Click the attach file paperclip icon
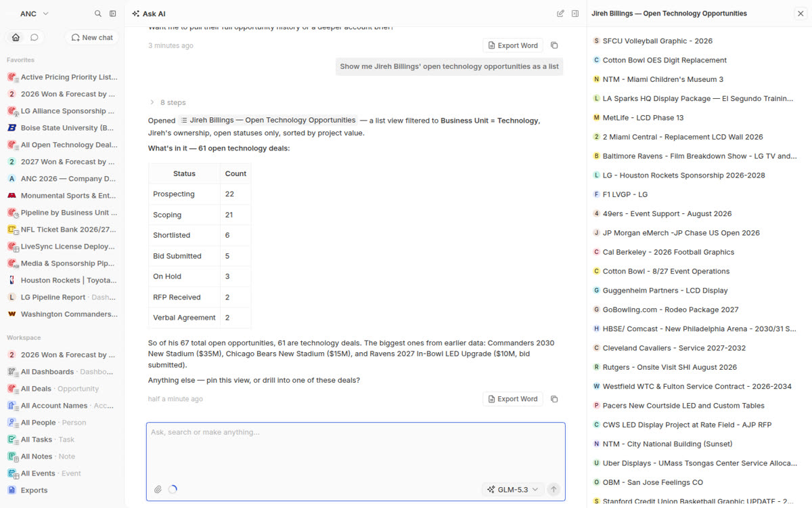Image resolution: width=812 pixels, height=508 pixels. coord(158,489)
